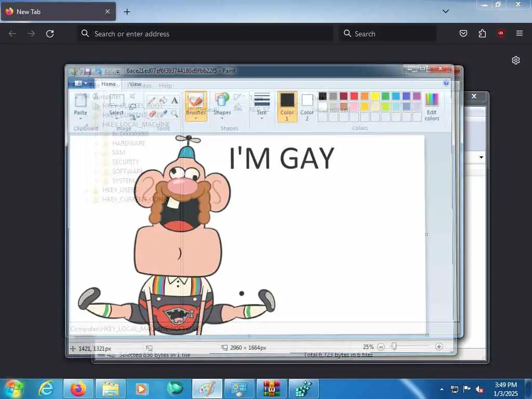Click Firefox back arrow button
The height and width of the screenshot is (399, 532).
click(12, 34)
